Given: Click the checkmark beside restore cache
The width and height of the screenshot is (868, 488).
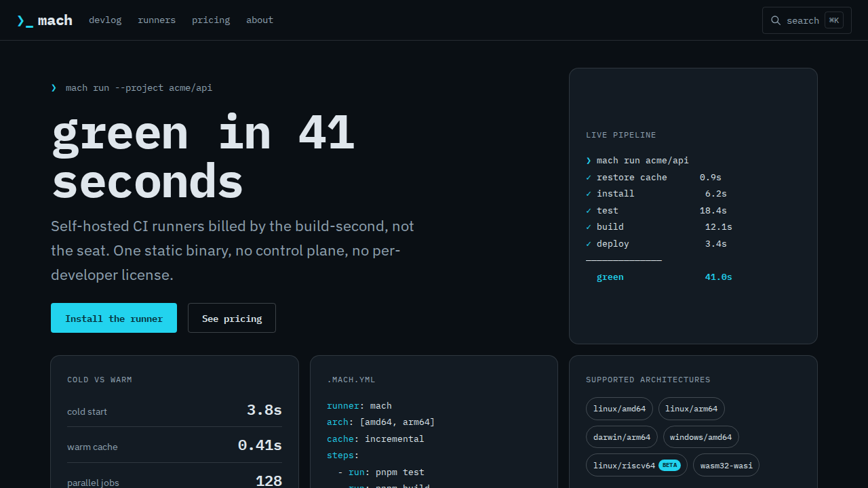Looking at the screenshot, I should (x=589, y=178).
